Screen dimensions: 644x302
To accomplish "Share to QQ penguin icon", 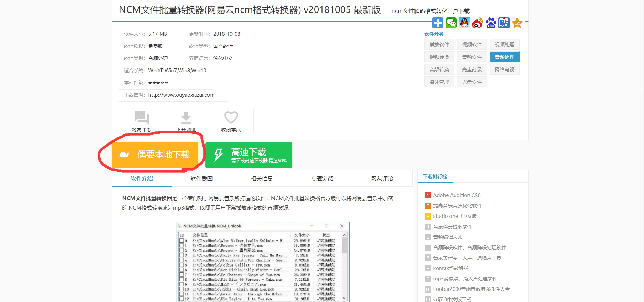I will pos(464,23).
